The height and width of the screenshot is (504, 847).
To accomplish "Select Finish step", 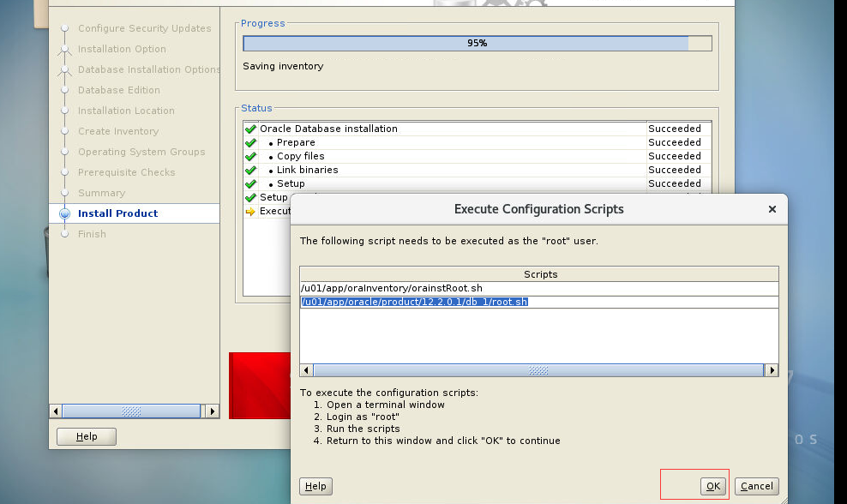I will [92, 234].
